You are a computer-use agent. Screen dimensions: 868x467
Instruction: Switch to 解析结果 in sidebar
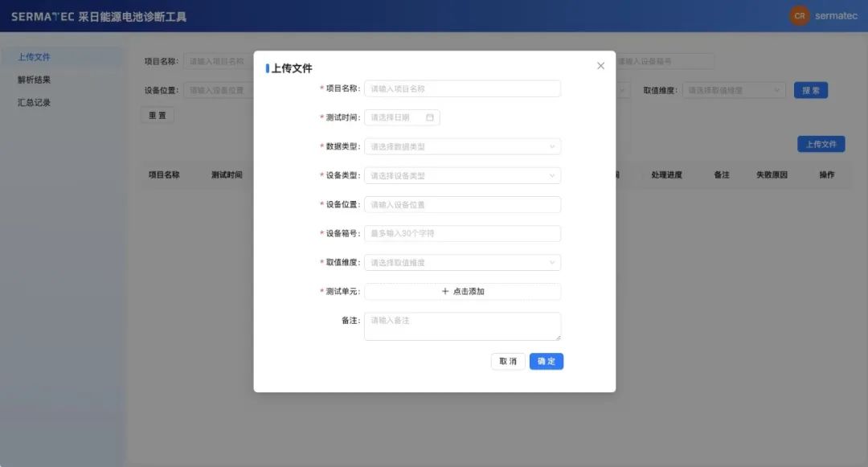tap(35, 80)
